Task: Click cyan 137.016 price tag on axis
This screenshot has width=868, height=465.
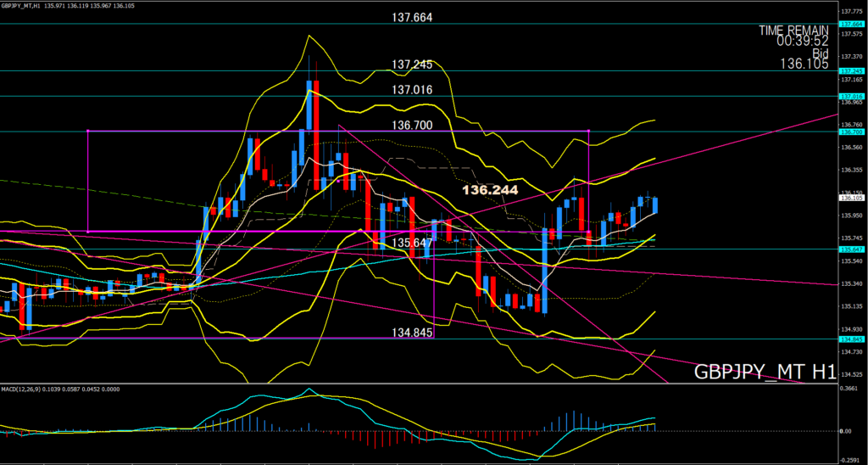Action: (850, 97)
